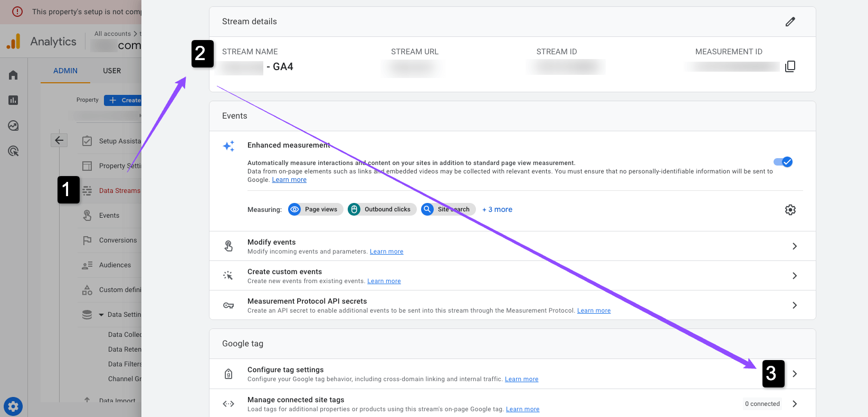Click the Google Analytics logo

[14, 41]
